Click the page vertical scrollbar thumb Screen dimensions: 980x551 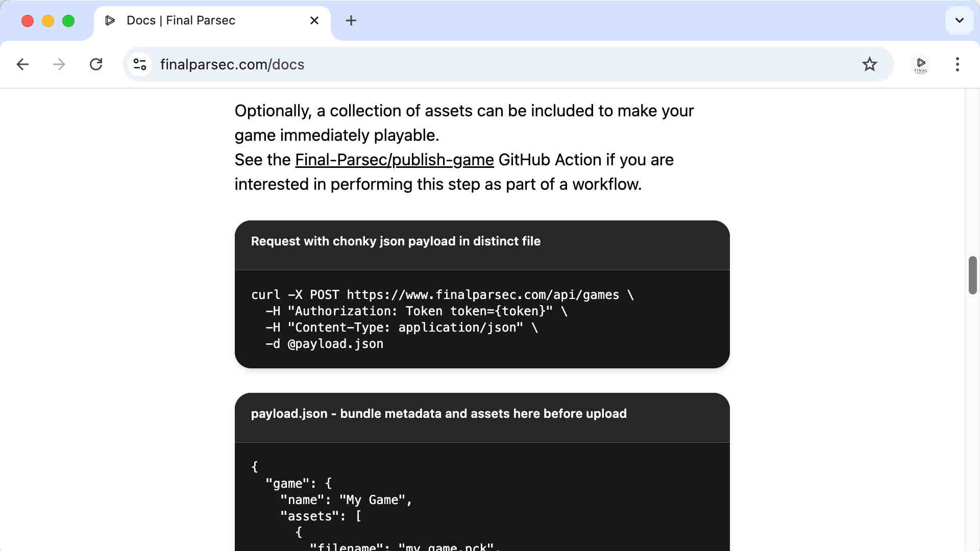(x=973, y=275)
